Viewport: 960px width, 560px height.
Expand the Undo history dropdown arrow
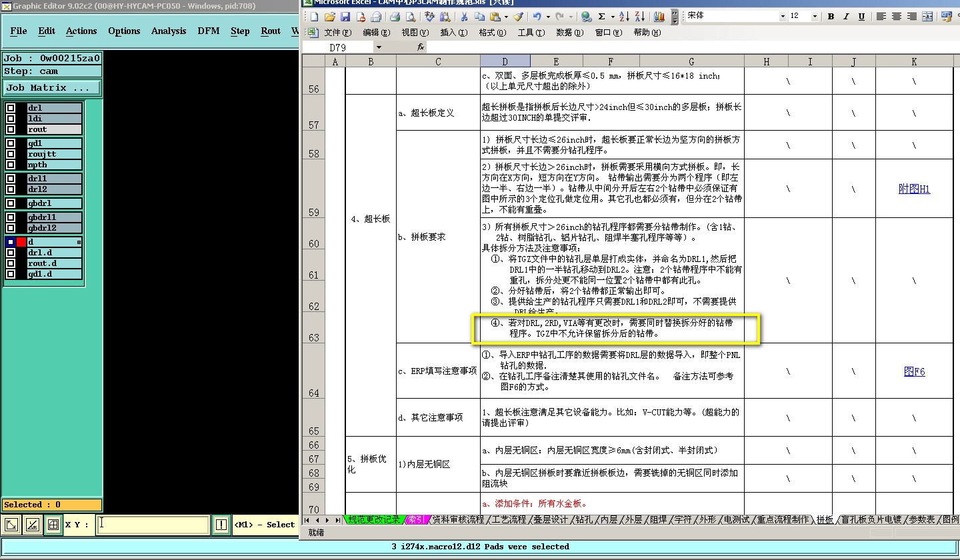click(548, 17)
